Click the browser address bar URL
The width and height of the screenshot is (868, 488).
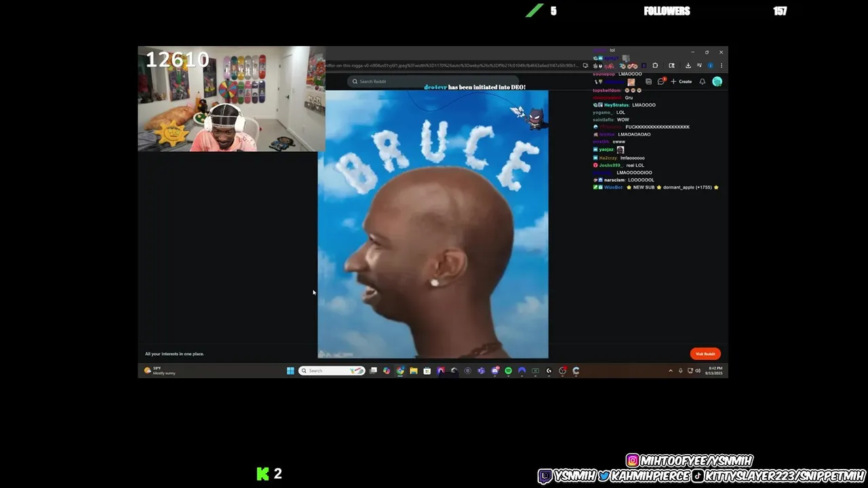[453, 66]
